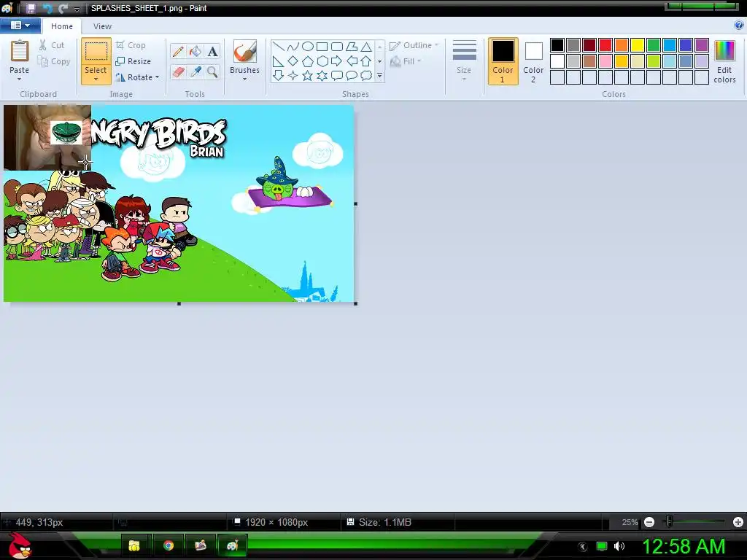Screen dimensions: 747x560
Task: Expand the Brushes dropdown arrow
Action: (245, 79)
